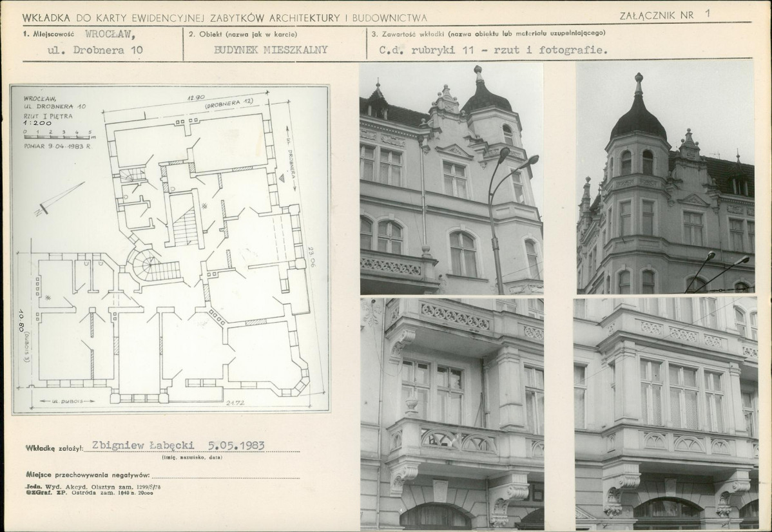This screenshot has width=772, height=532.
Task: Open the bottom-right bay window photograph
Action: coord(665,413)
